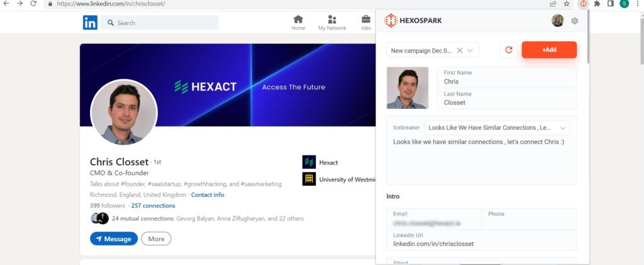Open the Chrome profile avatar S
The image size is (644, 265).
click(625, 4)
